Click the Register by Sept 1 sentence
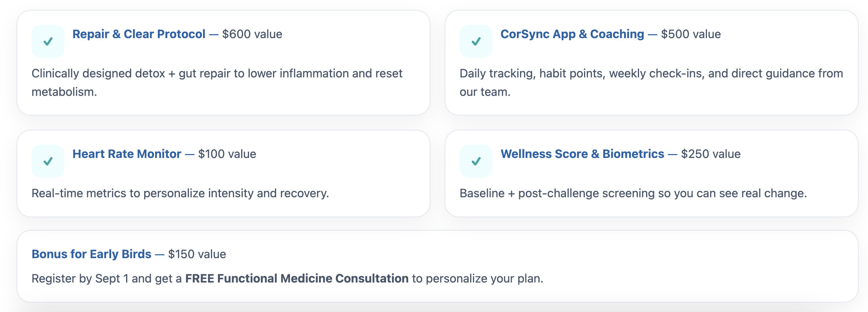868x312 pixels. tap(288, 279)
